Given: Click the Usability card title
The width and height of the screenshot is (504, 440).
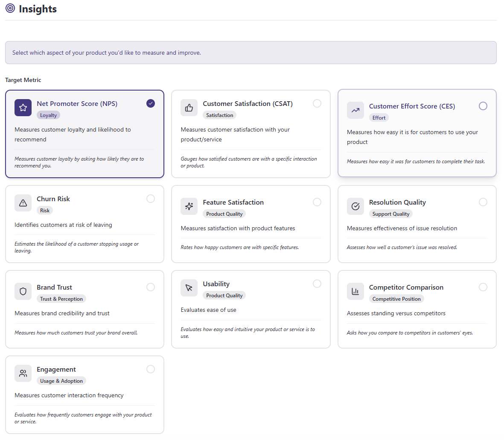Looking at the screenshot, I should coord(216,284).
